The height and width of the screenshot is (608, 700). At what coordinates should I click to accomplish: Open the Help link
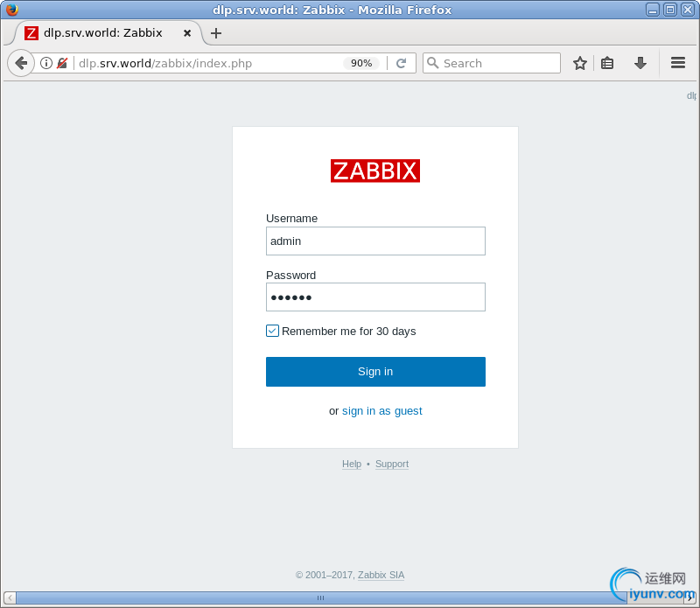tap(352, 464)
